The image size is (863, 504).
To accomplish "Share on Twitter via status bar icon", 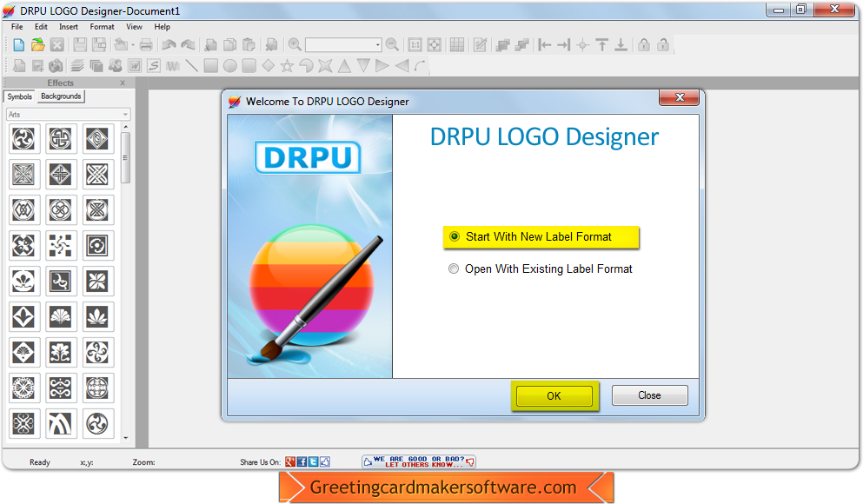I will click(313, 462).
